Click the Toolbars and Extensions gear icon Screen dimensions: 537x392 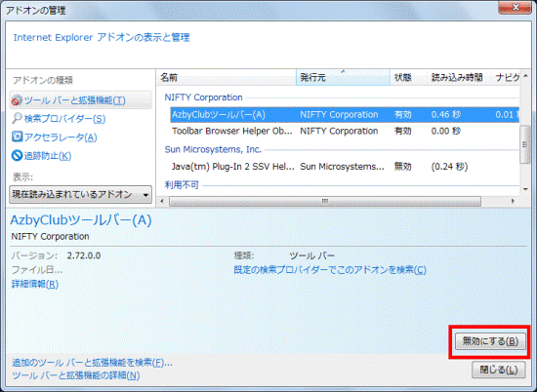tap(17, 100)
